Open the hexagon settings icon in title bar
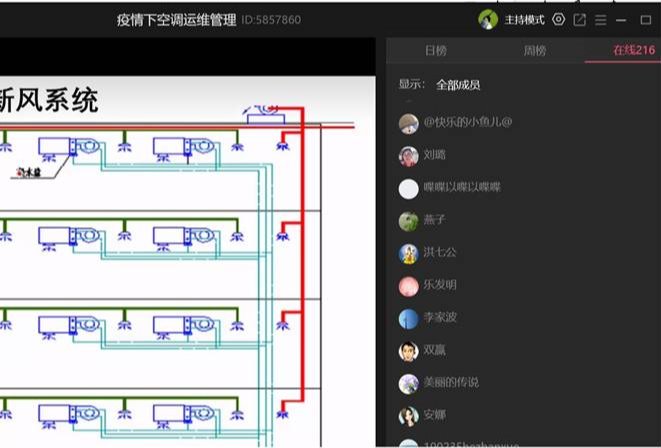Image resolution: width=661 pixels, height=448 pixels. (x=559, y=19)
